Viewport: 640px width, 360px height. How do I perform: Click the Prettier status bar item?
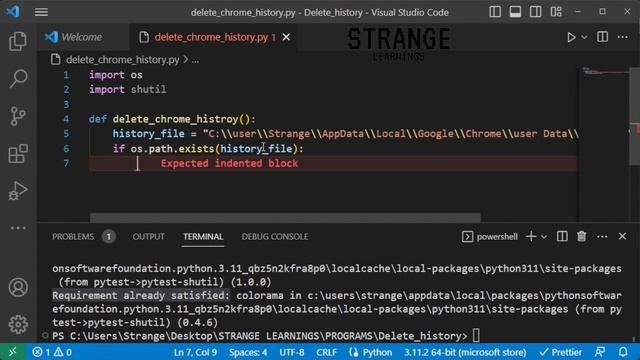pos(560,352)
